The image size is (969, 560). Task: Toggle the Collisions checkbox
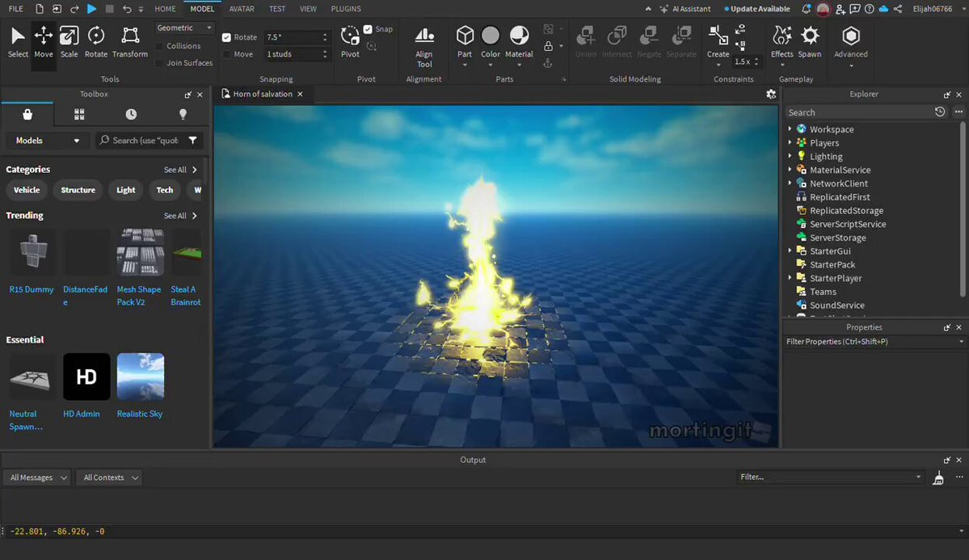click(x=159, y=46)
